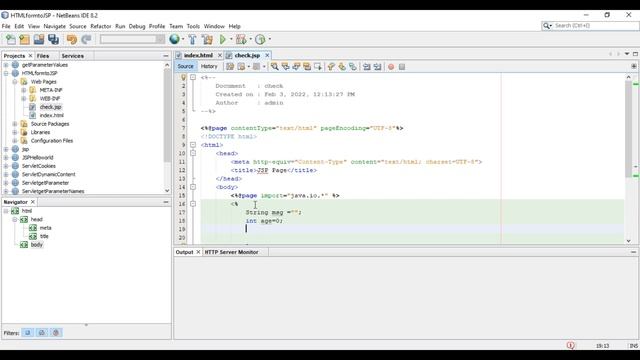Screen dimensions: 640x360
Task: Click the globe browser icon in main toolbar
Action: 174,39
